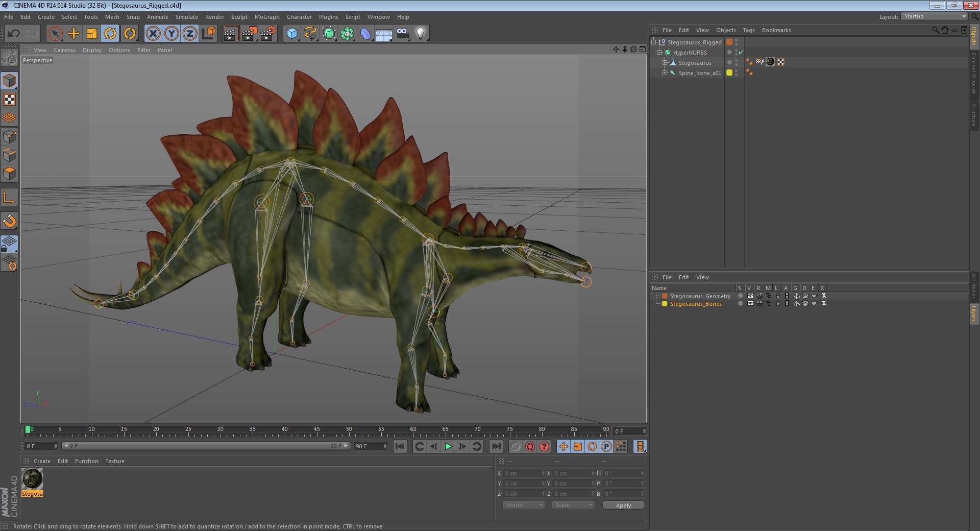Open the spline pen tools icon
The width and height of the screenshot is (980, 531).
coord(310,34)
